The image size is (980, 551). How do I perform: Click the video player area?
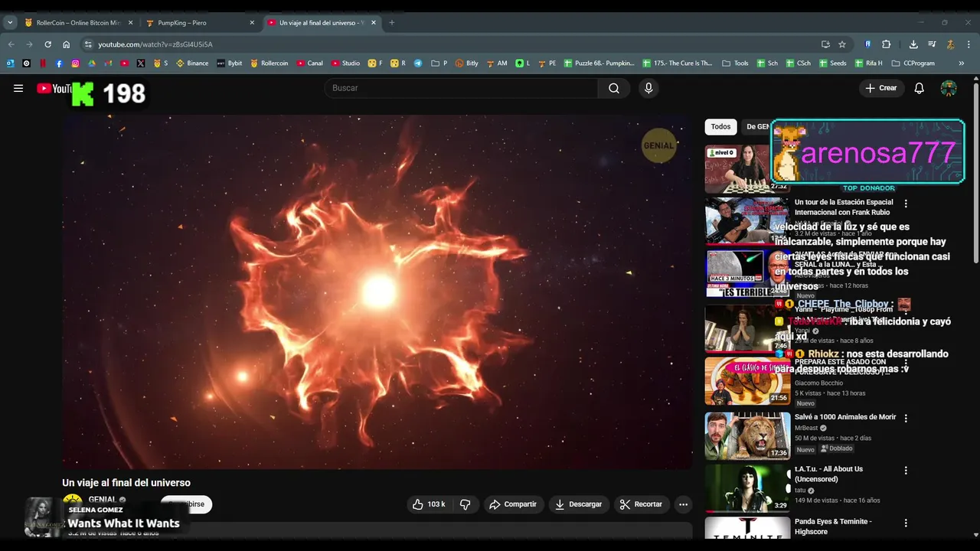click(377, 292)
